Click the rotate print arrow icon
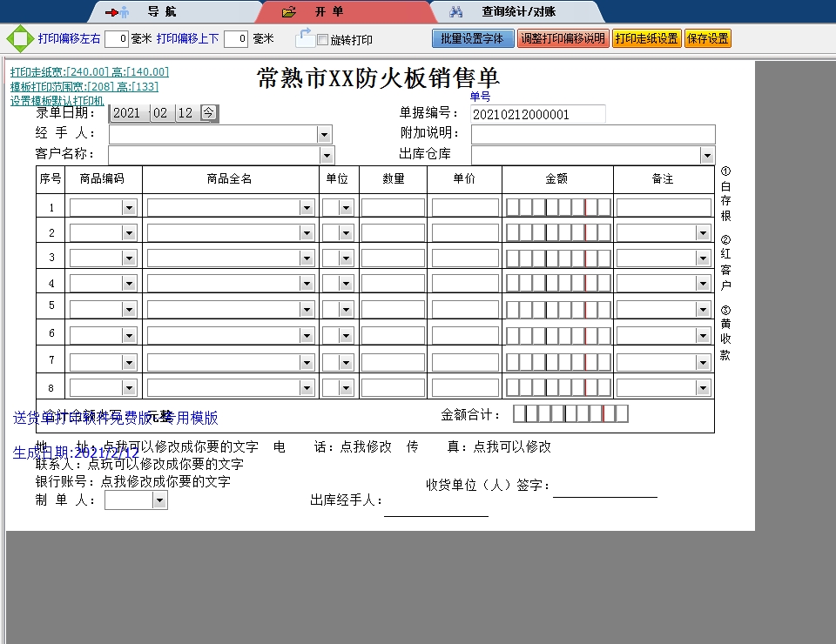Viewport: 836px width, 644px height. coord(305,37)
